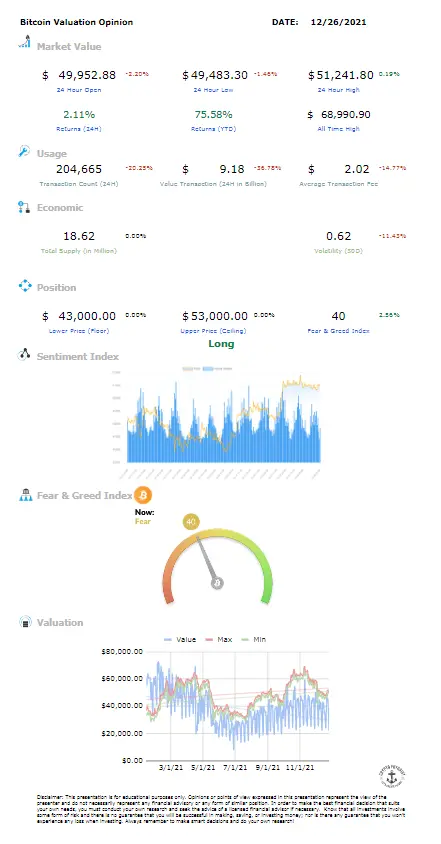Click the Valuation heading
This screenshot has width=441, height=844.
pyautogui.click(x=60, y=622)
